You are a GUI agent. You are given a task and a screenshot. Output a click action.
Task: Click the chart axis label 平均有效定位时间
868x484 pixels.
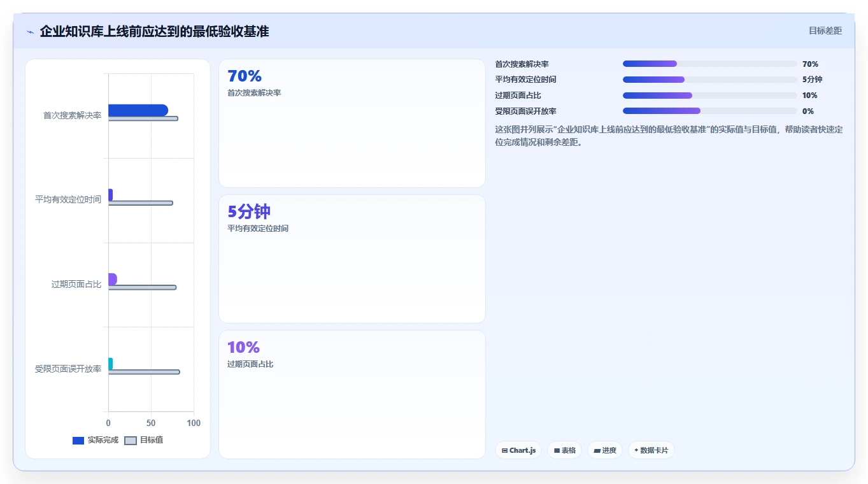point(68,200)
